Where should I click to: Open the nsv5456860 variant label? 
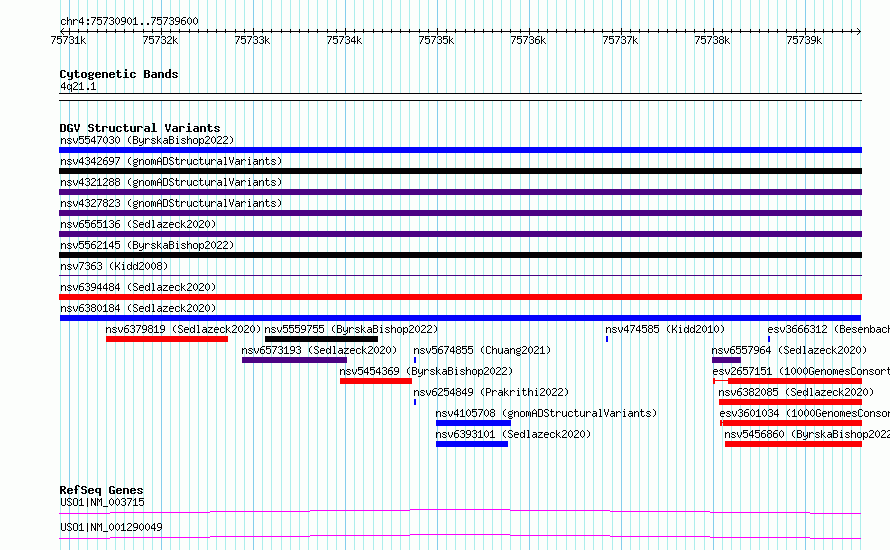[x=807, y=434]
